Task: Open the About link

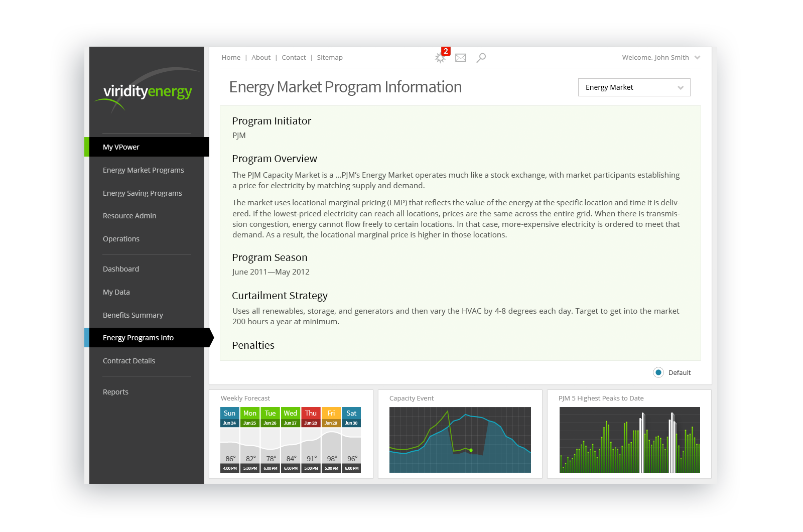Action: tap(261, 58)
